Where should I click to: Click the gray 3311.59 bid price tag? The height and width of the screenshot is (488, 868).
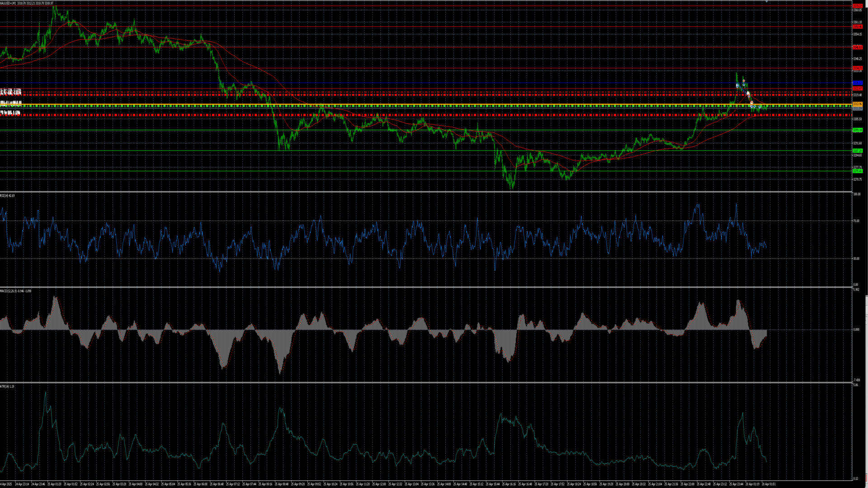tap(857, 109)
